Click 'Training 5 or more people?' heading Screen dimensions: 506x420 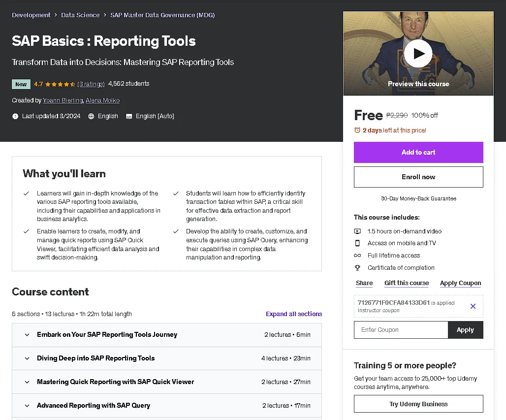pyautogui.click(x=405, y=365)
